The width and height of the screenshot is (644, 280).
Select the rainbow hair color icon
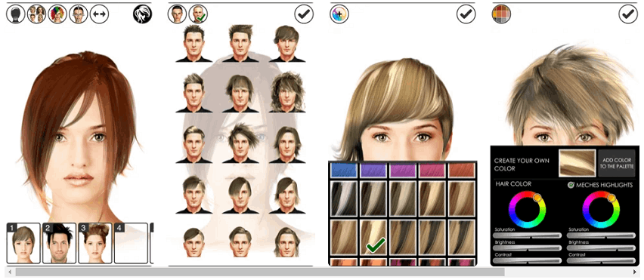point(57,14)
